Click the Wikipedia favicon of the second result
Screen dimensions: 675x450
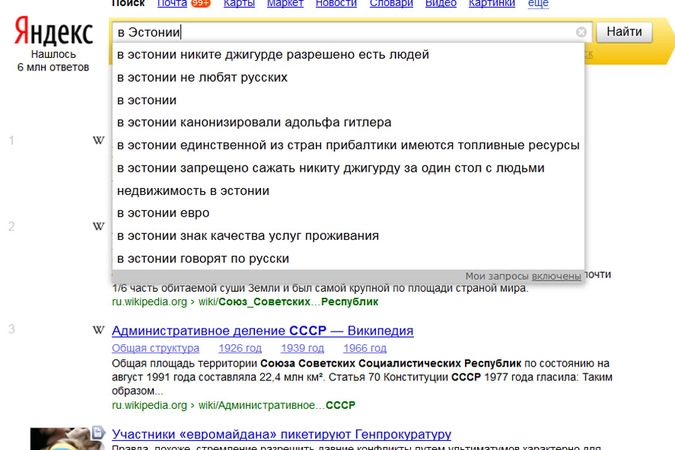click(98, 226)
